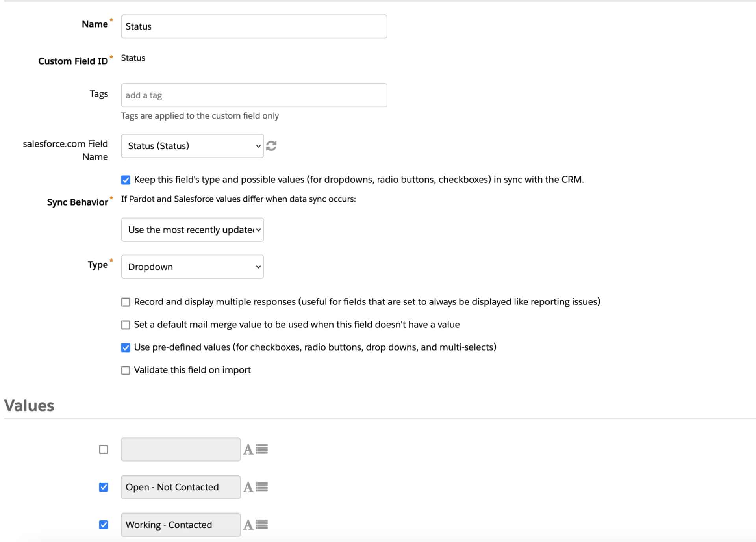756x542 pixels.
Task: Click the A icon beside Open - Not Contacted
Action: click(248, 487)
